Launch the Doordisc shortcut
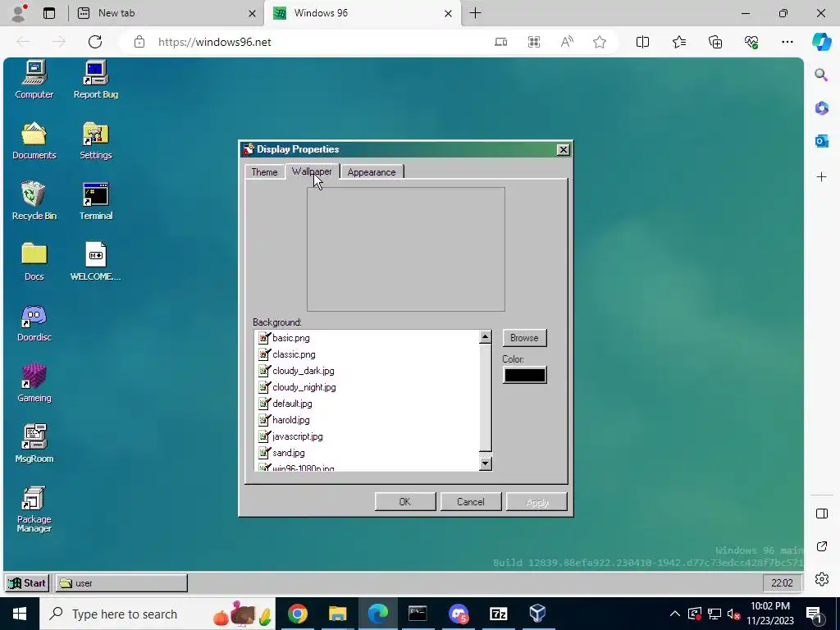Image resolution: width=840 pixels, height=630 pixels. pyautogui.click(x=34, y=322)
